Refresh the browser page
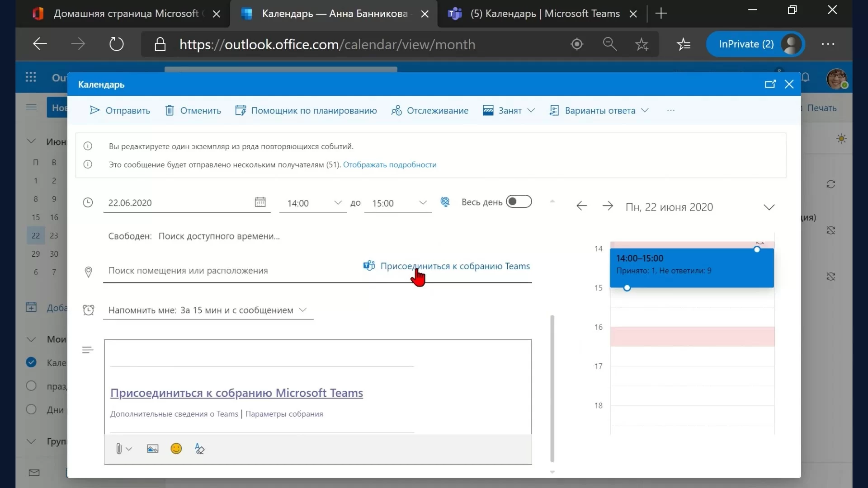This screenshot has width=868, height=488. [116, 44]
